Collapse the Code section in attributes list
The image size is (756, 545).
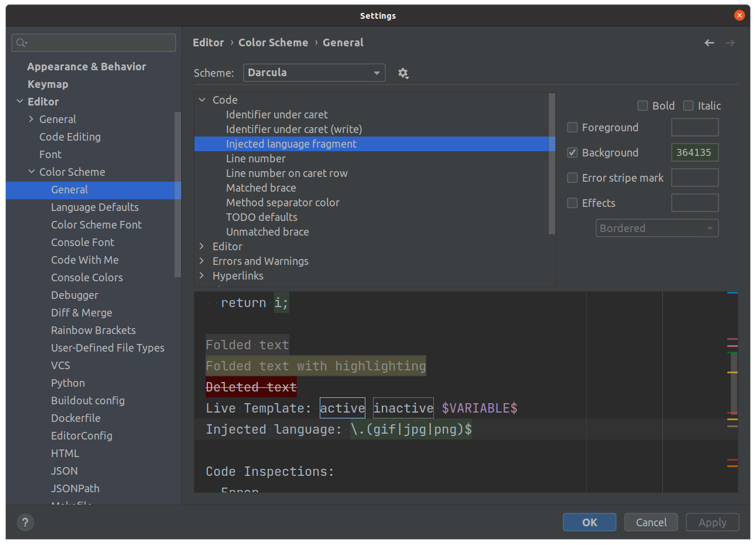tap(202, 100)
